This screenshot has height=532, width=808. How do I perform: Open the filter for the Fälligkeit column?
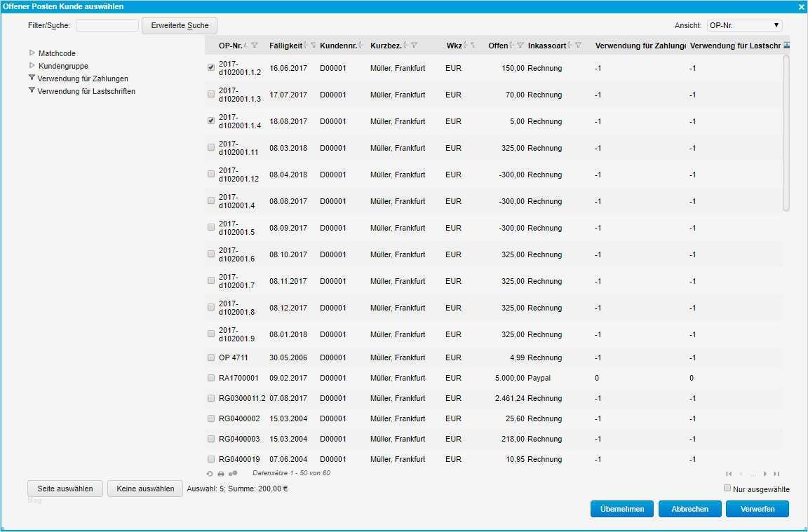coord(314,46)
